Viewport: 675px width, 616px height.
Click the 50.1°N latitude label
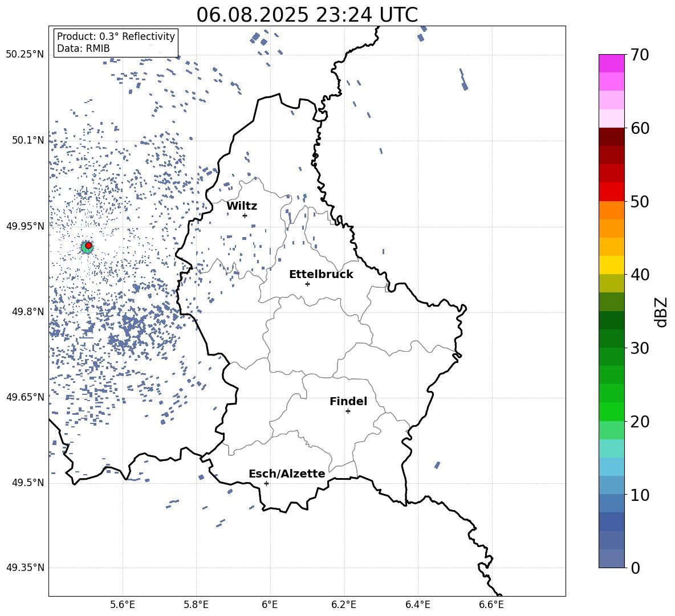(x=28, y=140)
